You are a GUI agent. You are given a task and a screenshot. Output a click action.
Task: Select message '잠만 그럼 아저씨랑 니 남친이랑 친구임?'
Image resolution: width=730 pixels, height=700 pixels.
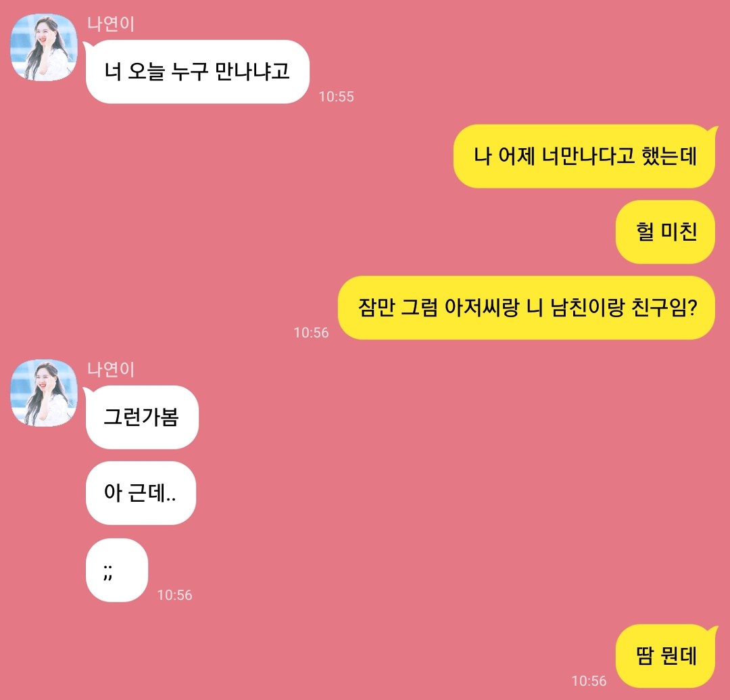(527, 308)
